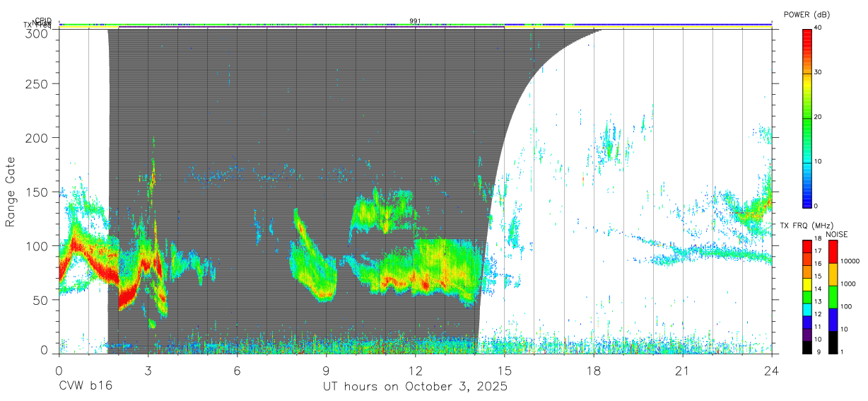Click the 24 hour tick on x-axis
Viewport: 868px width, 401px height.
tap(771, 371)
